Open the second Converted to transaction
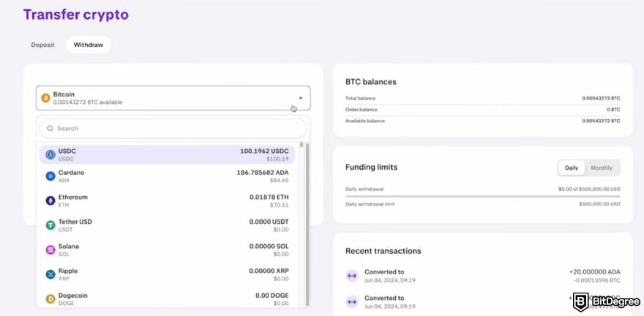This screenshot has width=644, height=316. tap(483, 301)
